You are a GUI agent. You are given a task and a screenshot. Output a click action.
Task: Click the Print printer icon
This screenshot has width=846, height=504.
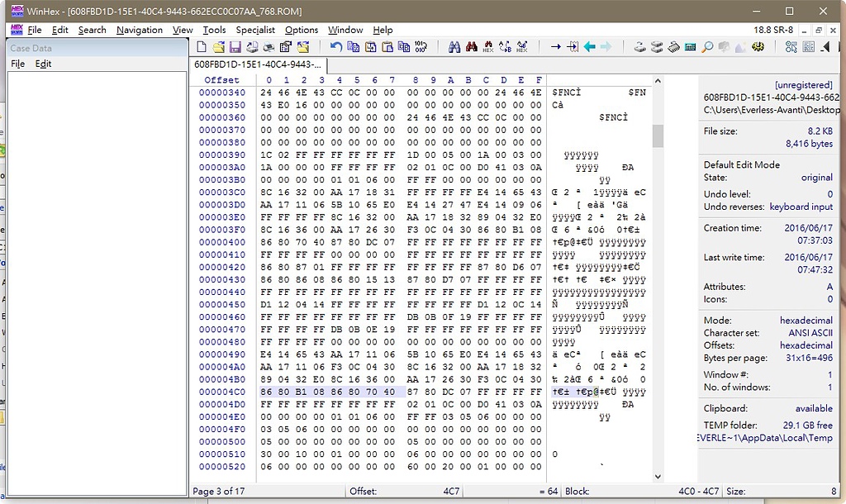coord(269,47)
